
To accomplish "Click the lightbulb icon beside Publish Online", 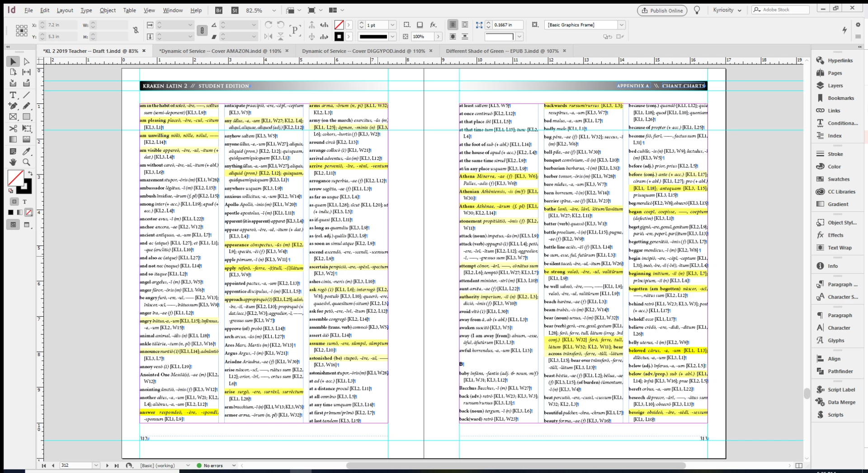I will pos(697,10).
